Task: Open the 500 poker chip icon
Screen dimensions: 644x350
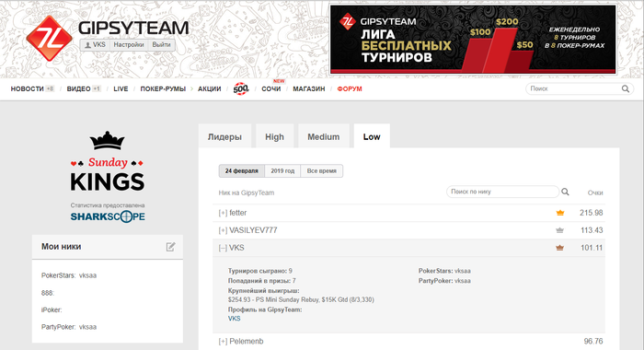Action: coord(241,88)
